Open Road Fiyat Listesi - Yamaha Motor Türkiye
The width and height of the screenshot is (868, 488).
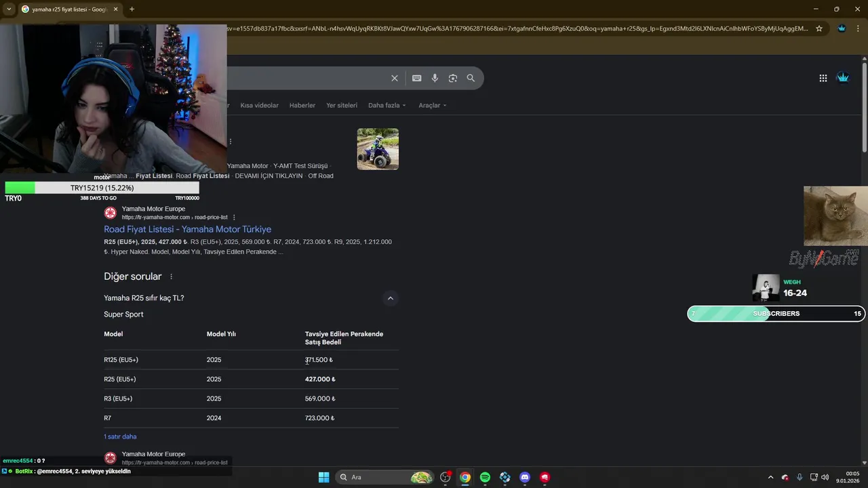[187, 229]
